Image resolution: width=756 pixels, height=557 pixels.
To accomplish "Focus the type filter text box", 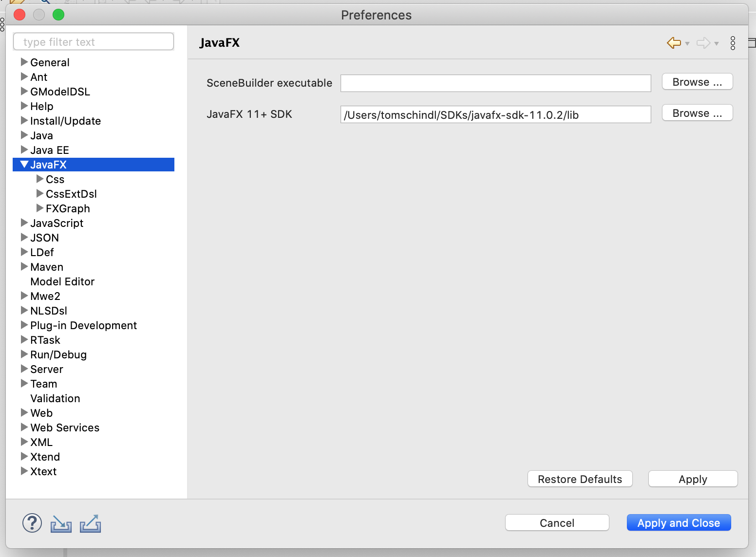I will tap(94, 42).
